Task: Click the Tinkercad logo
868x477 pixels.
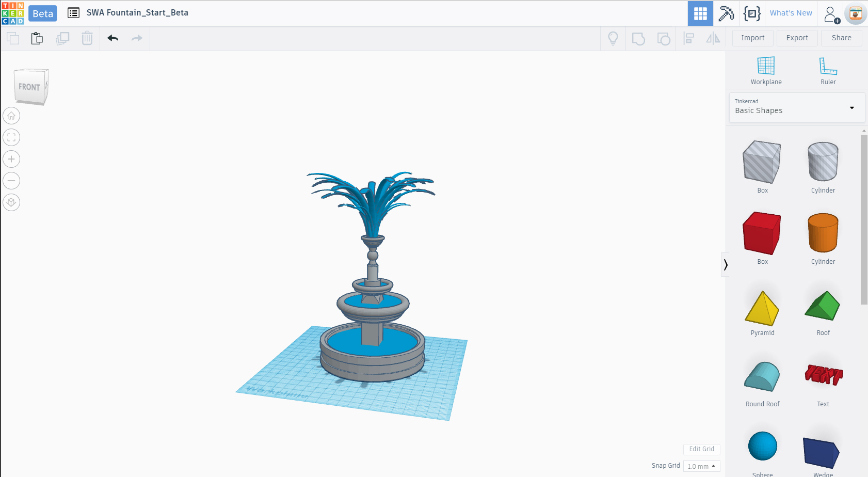Action: [13, 13]
